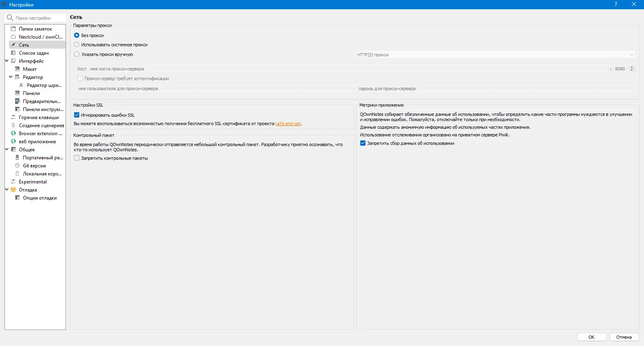Open the Список задач settings page
The image size is (644, 346).
[34, 53]
